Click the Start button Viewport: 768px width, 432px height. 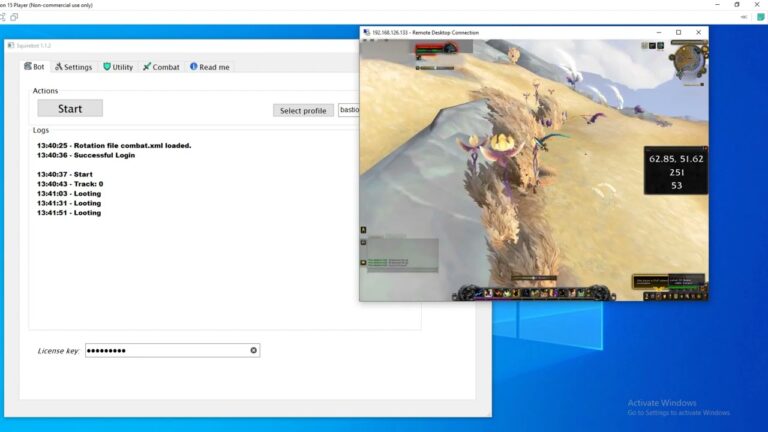tap(70, 108)
